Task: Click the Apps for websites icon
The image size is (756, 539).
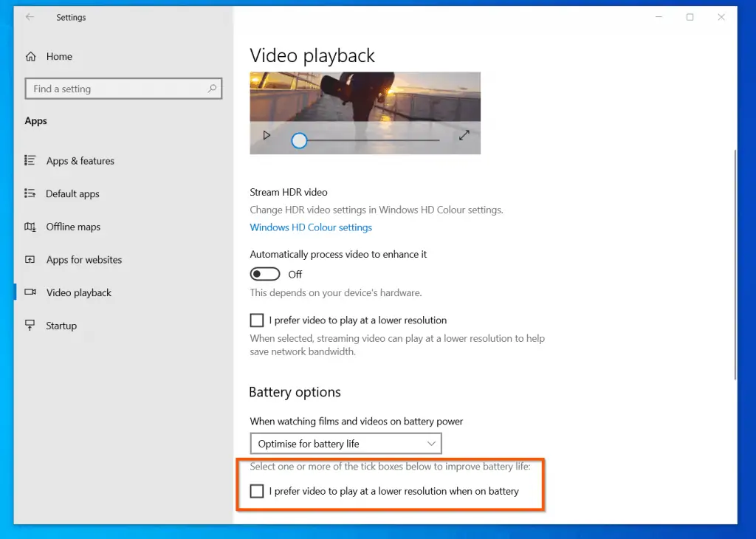Action: pos(30,260)
